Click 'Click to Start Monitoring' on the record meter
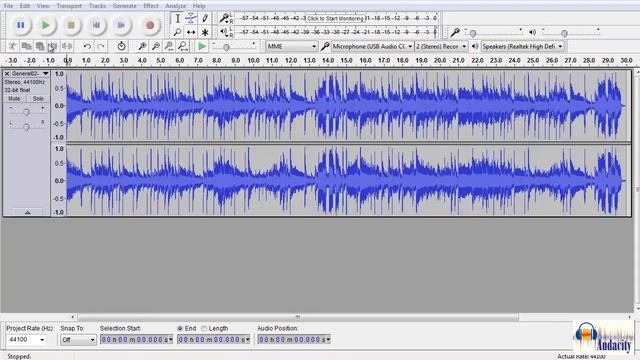 pyautogui.click(x=335, y=18)
